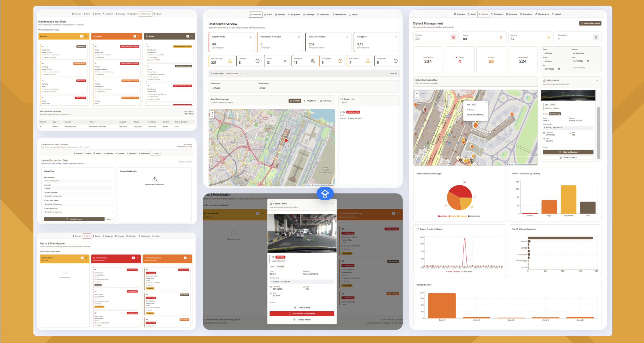Open the Type dropdown in Defect Management filters
The image size is (644, 343).
click(x=556, y=53)
